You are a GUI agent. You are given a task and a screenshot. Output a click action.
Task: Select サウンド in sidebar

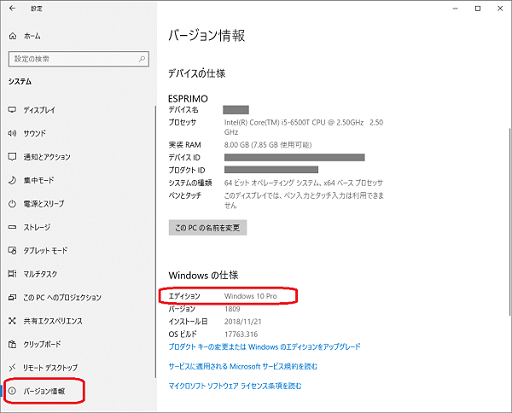point(35,133)
